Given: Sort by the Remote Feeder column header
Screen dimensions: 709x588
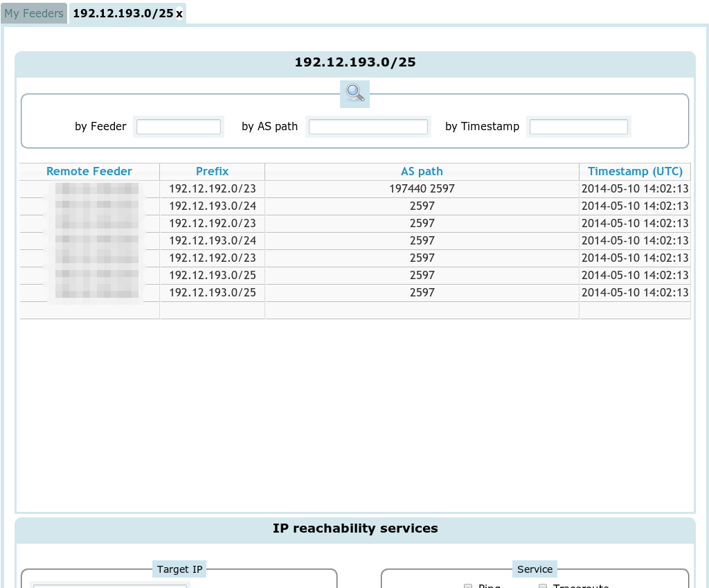Looking at the screenshot, I should coord(89,172).
